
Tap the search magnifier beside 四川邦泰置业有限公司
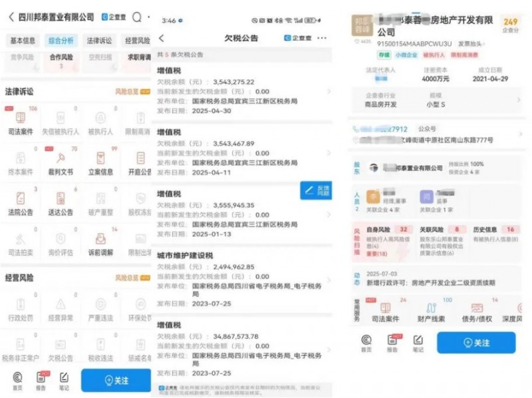click(x=138, y=17)
